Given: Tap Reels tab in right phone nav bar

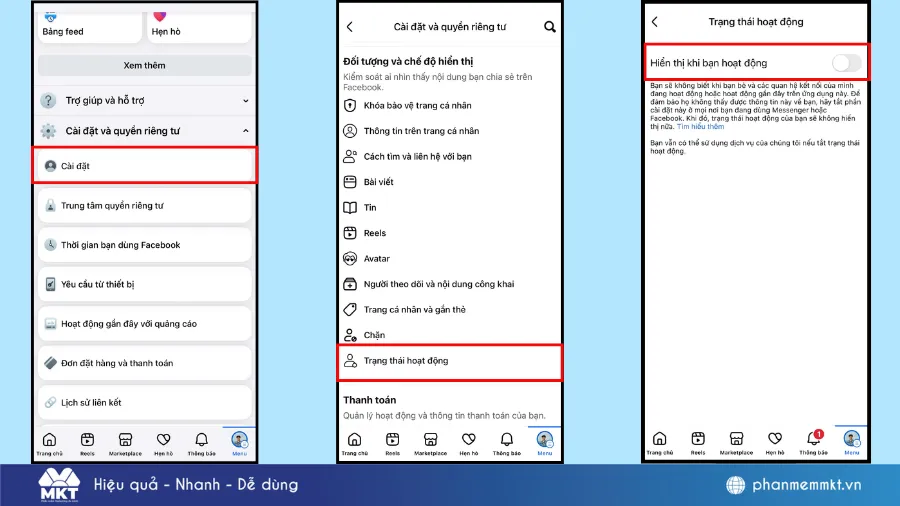Looking at the screenshot, I should click(x=698, y=442).
